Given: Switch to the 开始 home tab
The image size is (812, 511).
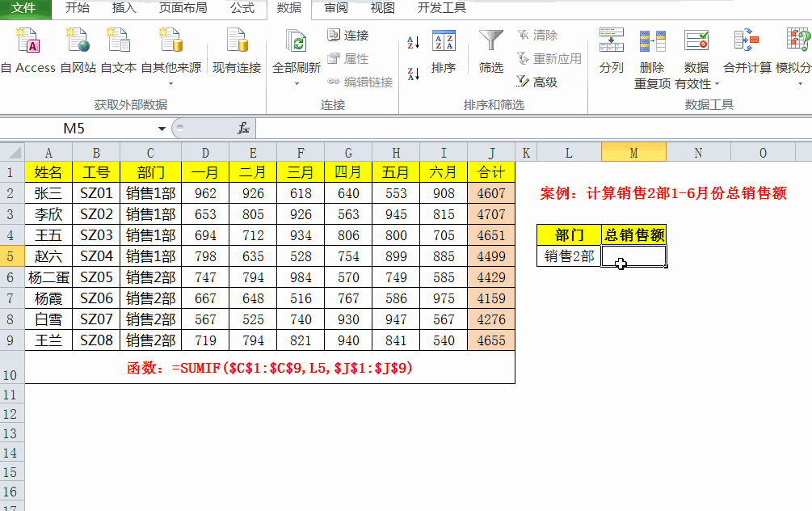Looking at the screenshot, I should click(x=78, y=8).
